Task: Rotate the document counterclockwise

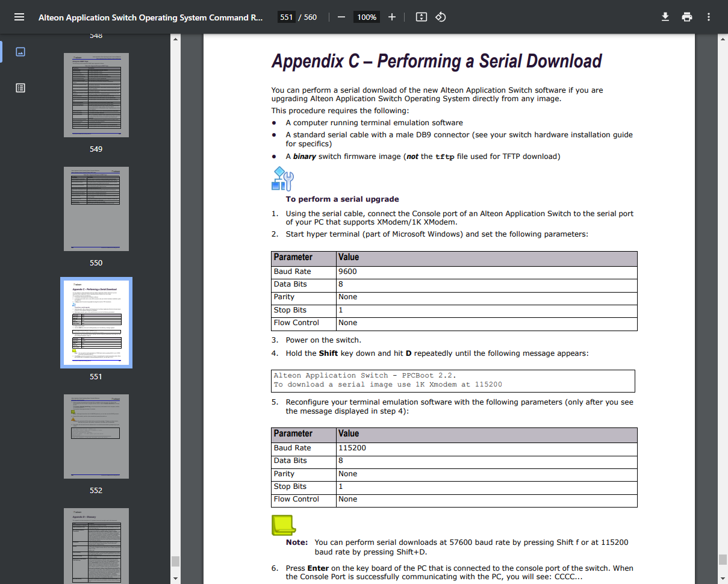Action: click(x=440, y=17)
